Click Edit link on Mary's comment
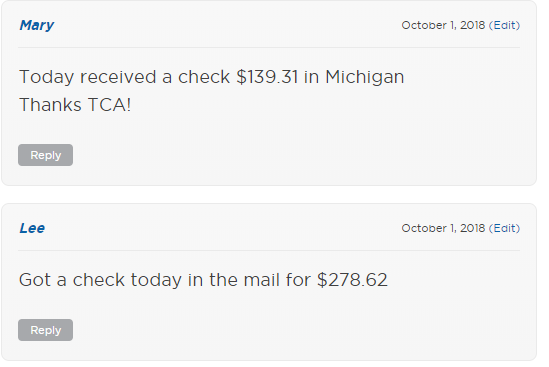The height and width of the screenshot is (367, 549). click(x=505, y=25)
